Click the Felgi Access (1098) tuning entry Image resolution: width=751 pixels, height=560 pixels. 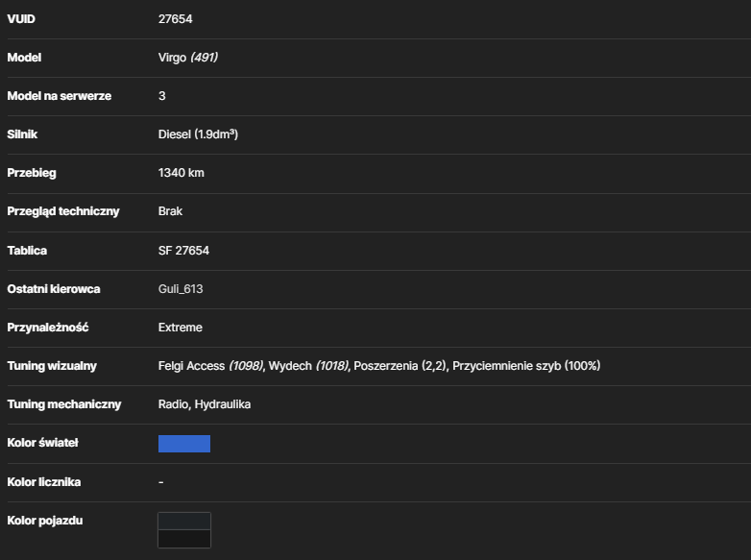click(210, 366)
